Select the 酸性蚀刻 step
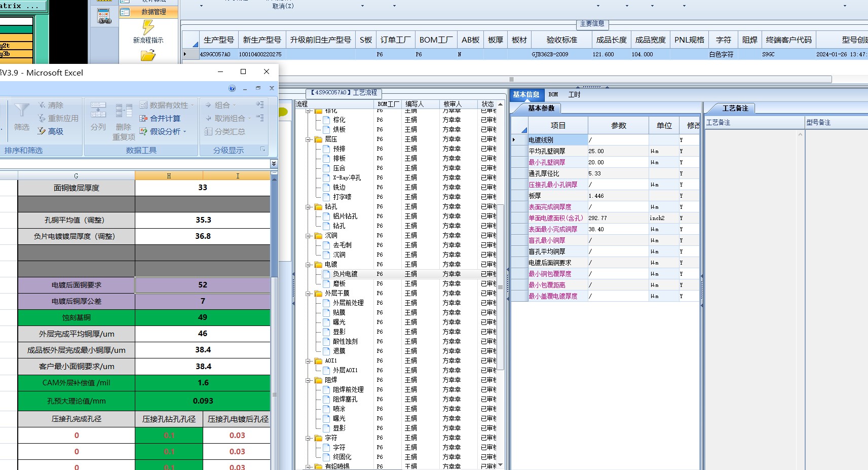 click(x=345, y=342)
